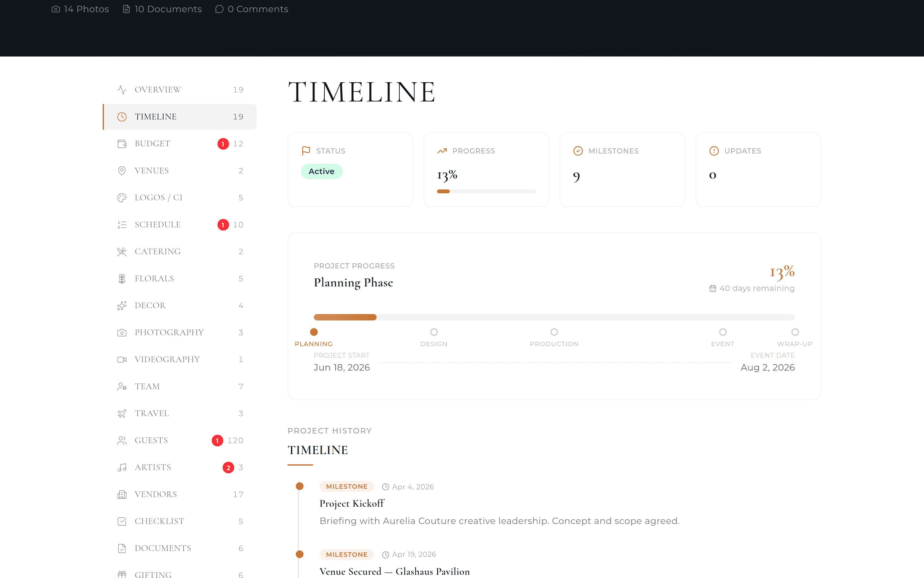Click the red badge on Guests row
924x578 pixels.
click(217, 441)
